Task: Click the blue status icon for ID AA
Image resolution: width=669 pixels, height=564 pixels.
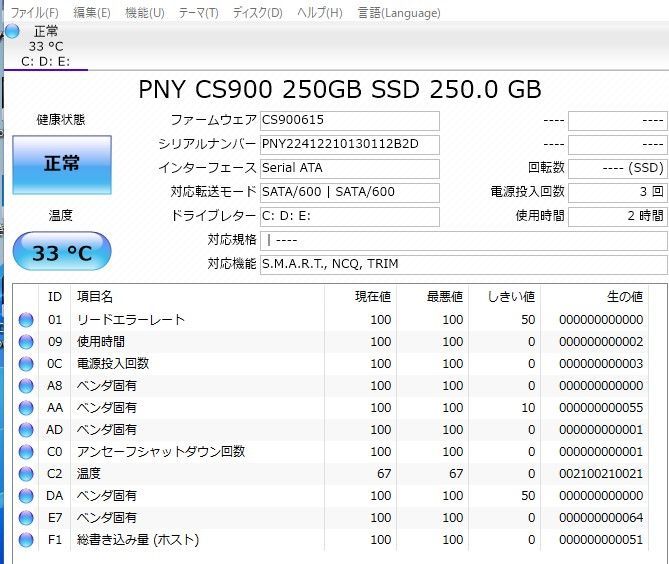Action: [26, 408]
